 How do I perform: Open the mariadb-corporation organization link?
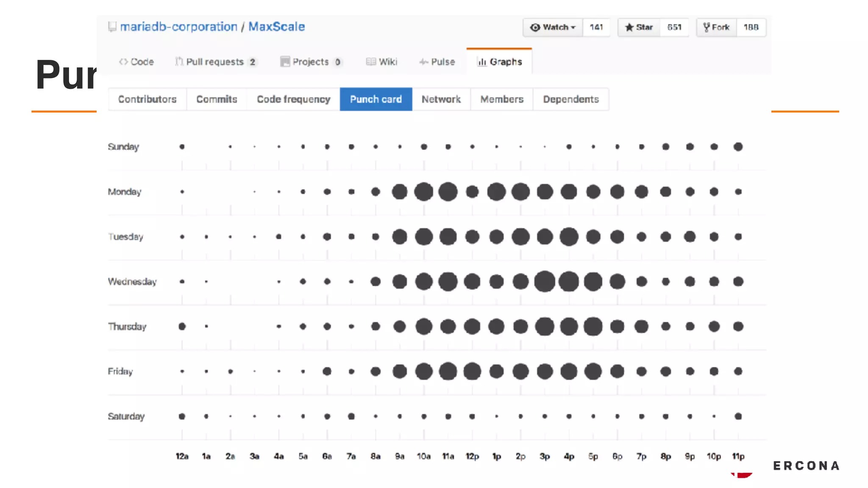point(178,27)
